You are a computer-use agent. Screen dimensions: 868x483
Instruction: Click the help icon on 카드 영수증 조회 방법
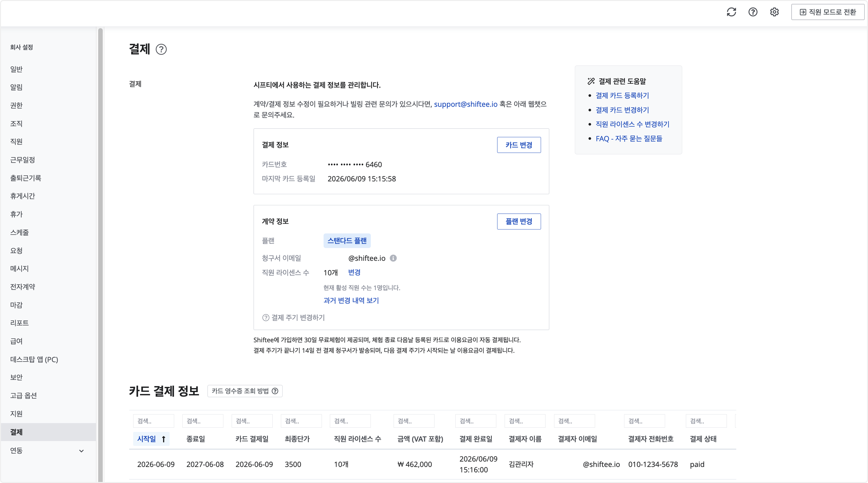tap(275, 391)
